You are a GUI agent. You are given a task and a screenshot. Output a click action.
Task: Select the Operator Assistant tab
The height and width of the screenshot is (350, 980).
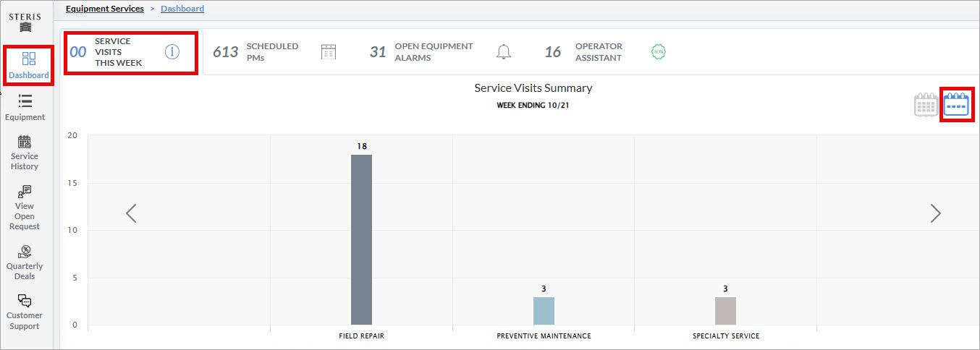pos(605,52)
